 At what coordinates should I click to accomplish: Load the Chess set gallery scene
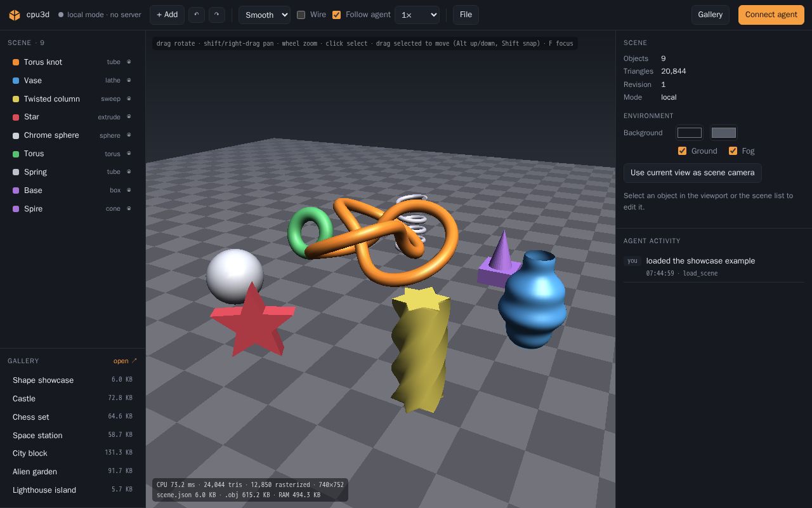point(72,417)
